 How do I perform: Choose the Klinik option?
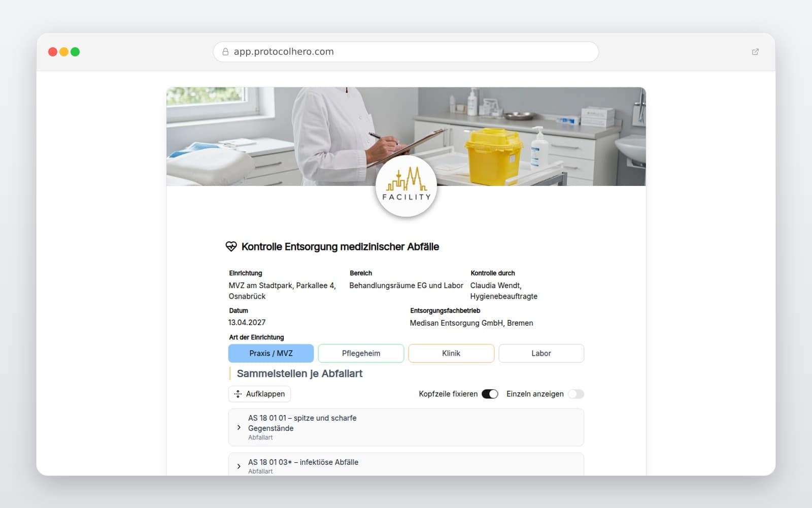(451, 353)
